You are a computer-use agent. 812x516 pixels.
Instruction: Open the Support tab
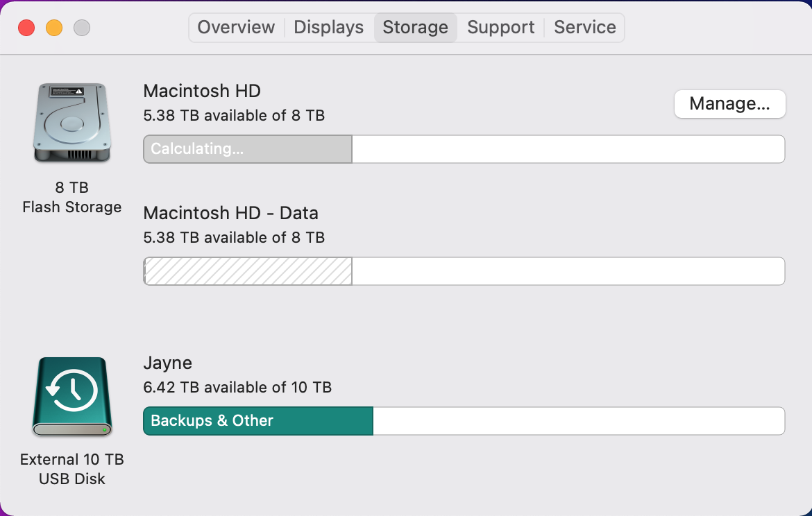pos(500,28)
